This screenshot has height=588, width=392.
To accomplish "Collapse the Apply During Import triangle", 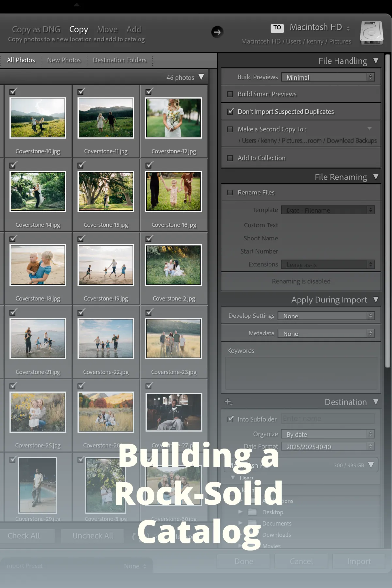I will pyautogui.click(x=376, y=300).
